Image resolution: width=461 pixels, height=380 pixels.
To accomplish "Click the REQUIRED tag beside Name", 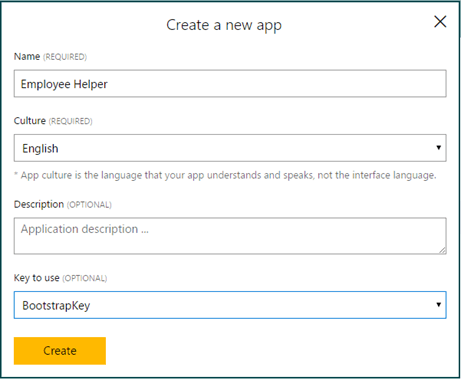I will click(65, 57).
